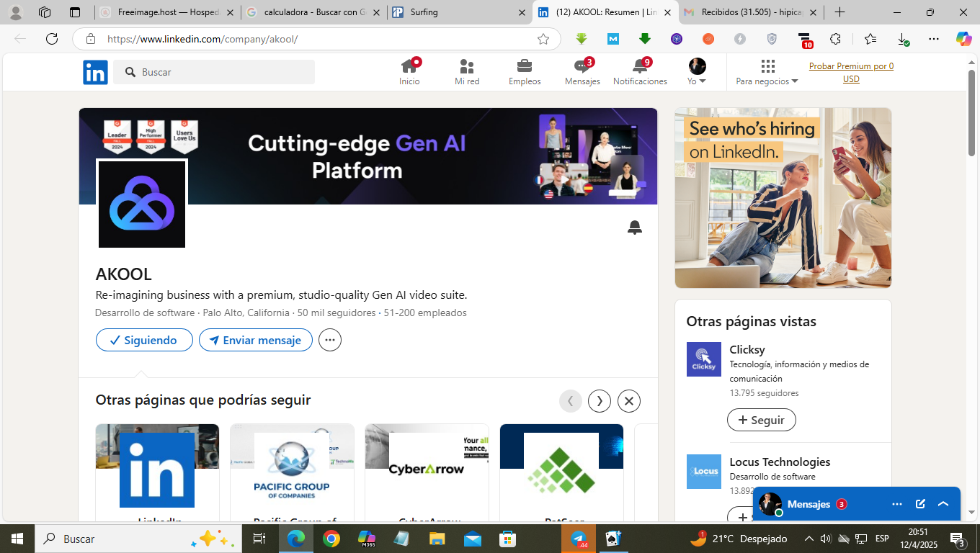Show hidden system tray icons
The width and height of the screenshot is (980, 553).
tap(808, 539)
